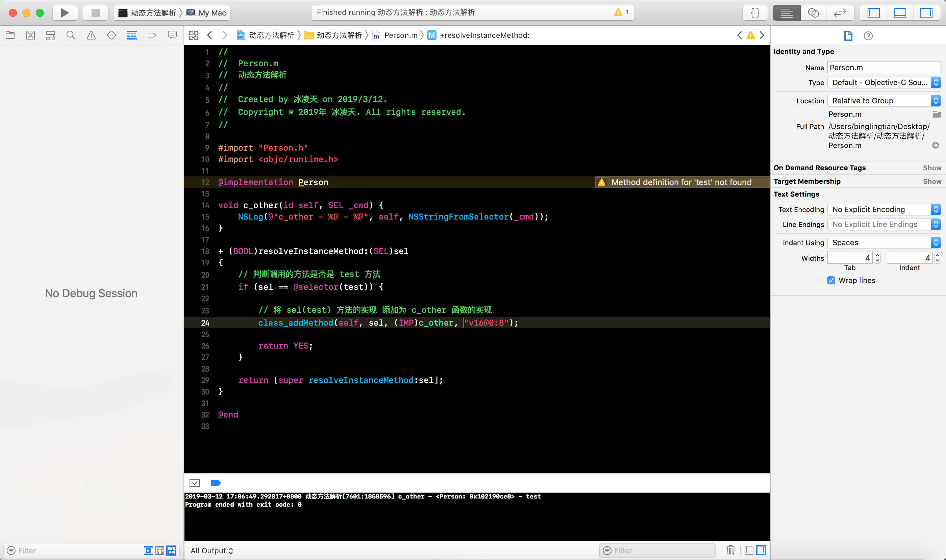
Task: Toggle the bottom Debug area panel button
Action: click(900, 13)
